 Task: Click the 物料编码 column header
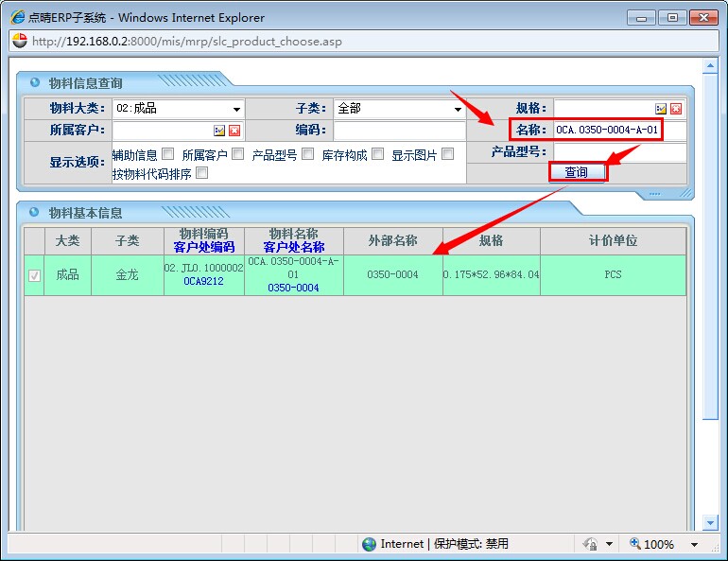[203, 234]
